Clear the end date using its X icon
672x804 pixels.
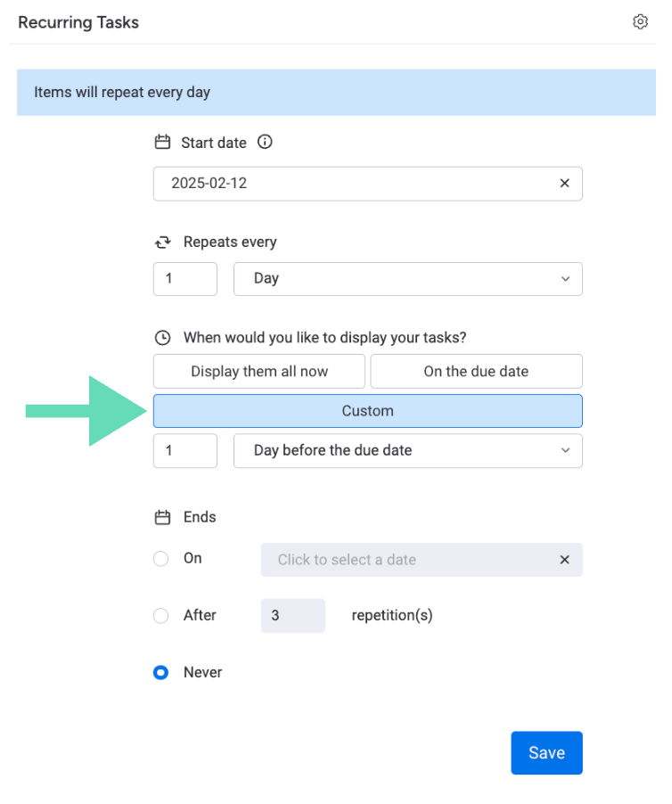click(564, 559)
